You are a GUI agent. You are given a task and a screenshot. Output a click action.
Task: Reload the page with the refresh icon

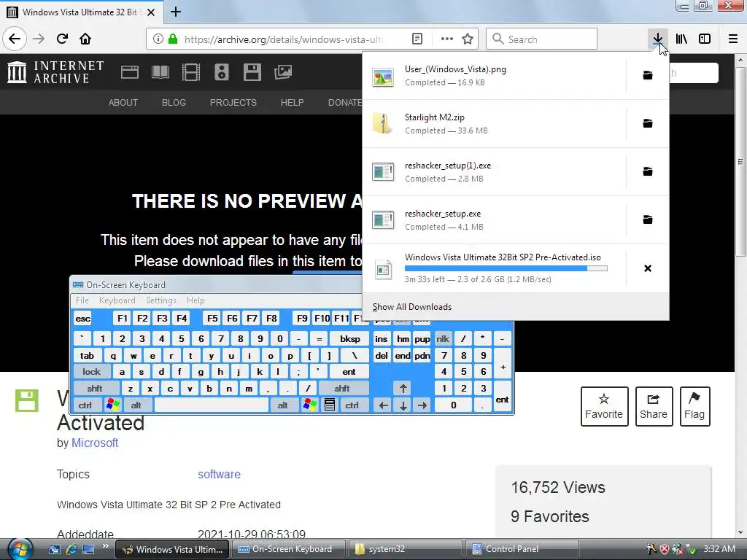62,39
